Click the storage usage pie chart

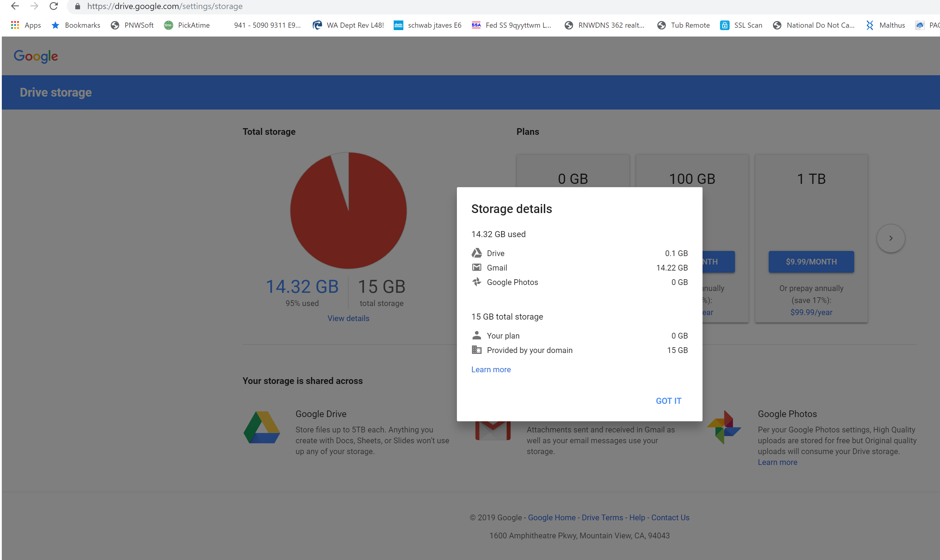(348, 211)
